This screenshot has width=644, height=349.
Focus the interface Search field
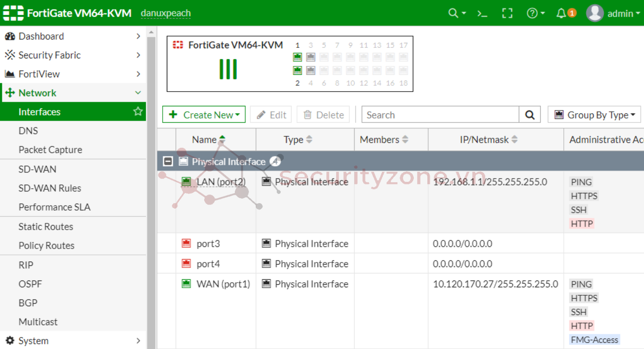tap(440, 115)
